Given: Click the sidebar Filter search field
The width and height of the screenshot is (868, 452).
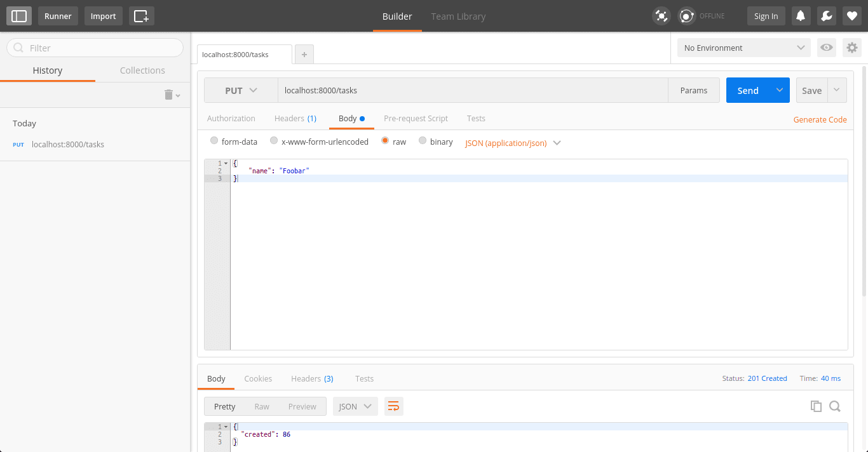Looking at the screenshot, I should click(95, 48).
